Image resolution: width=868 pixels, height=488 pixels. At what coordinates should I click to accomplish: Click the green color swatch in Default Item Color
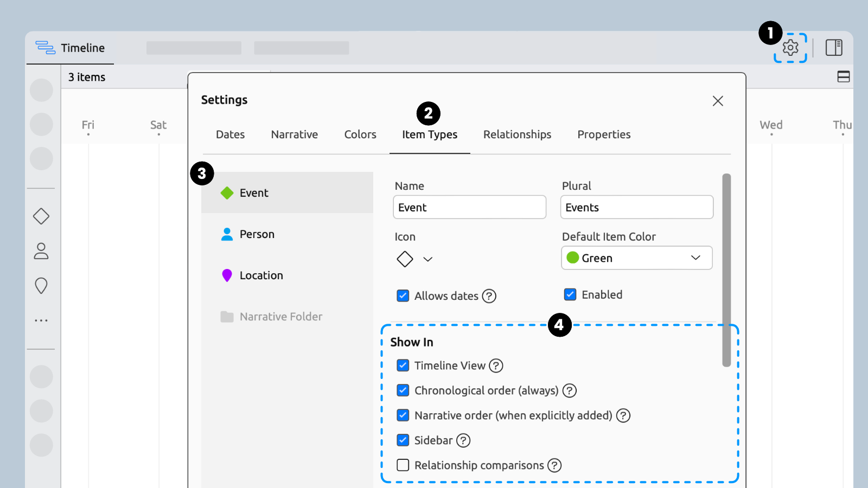click(573, 258)
